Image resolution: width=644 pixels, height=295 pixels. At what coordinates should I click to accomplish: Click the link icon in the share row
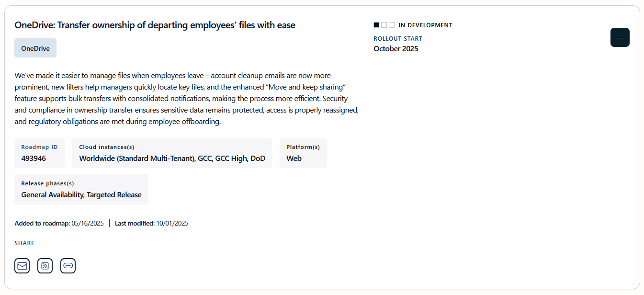(x=68, y=266)
